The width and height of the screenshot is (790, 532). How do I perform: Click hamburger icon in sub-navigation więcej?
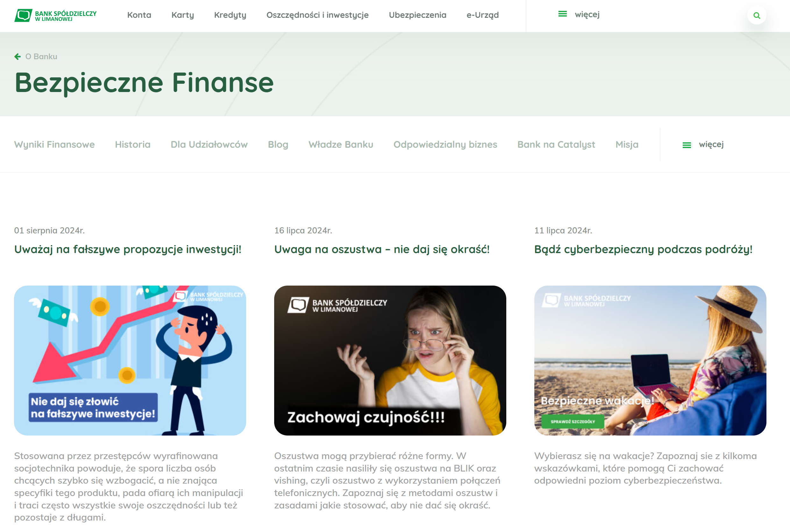(687, 145)
